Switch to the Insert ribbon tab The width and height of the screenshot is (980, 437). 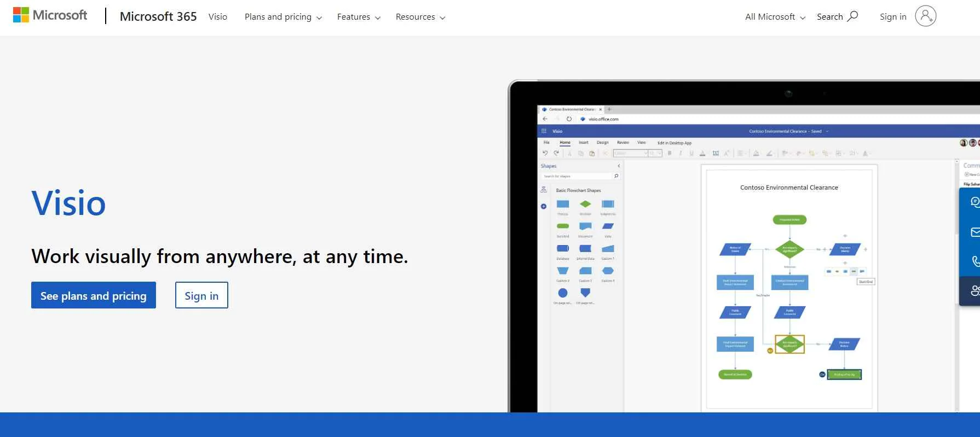(584, 142)
